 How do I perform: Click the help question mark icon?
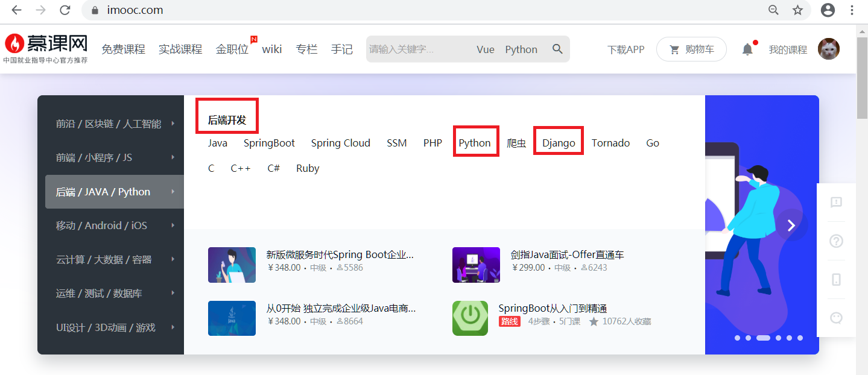pos(836,241)
